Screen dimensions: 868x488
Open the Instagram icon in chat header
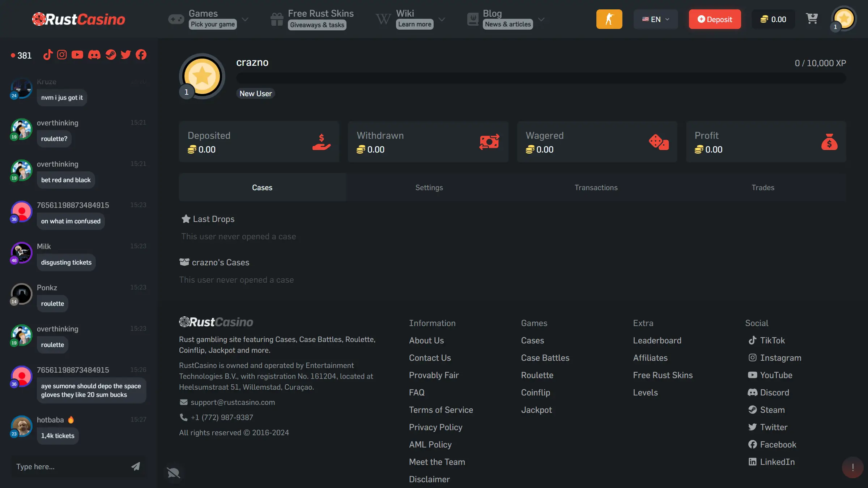[62, 55]
